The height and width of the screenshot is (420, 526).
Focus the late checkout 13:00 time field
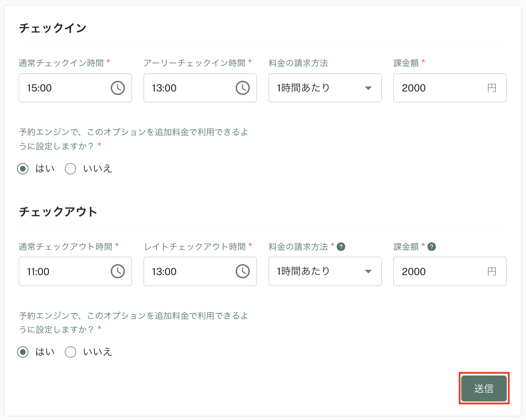click(200, 272)
